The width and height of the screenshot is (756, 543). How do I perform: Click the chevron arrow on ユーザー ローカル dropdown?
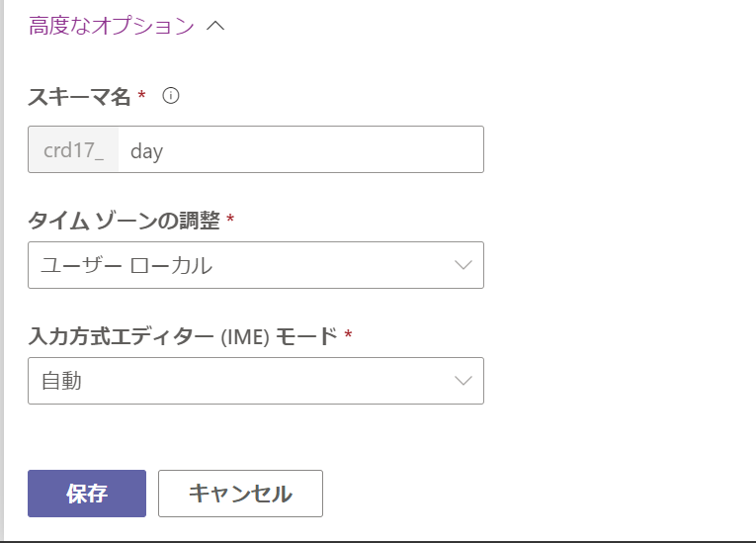tap(462, 265)
